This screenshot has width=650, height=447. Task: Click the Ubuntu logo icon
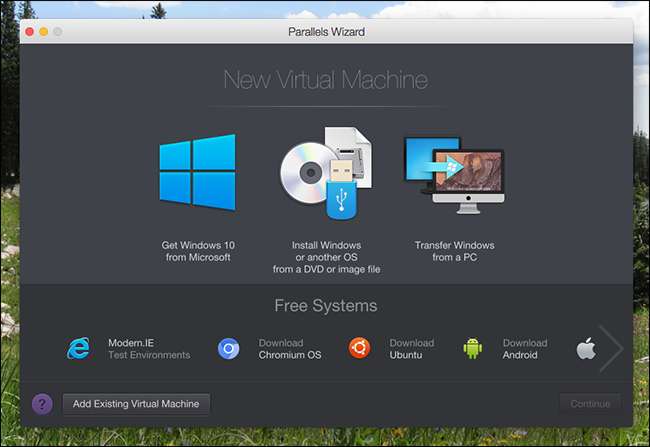(x=359, y=348)
